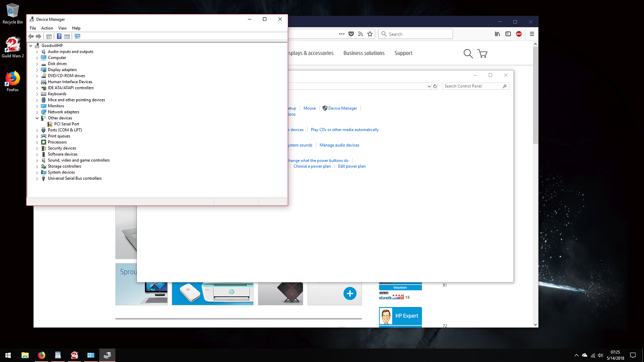Select Processors tree item
This screenshot has height=362, width=644.
coord(57,142)
